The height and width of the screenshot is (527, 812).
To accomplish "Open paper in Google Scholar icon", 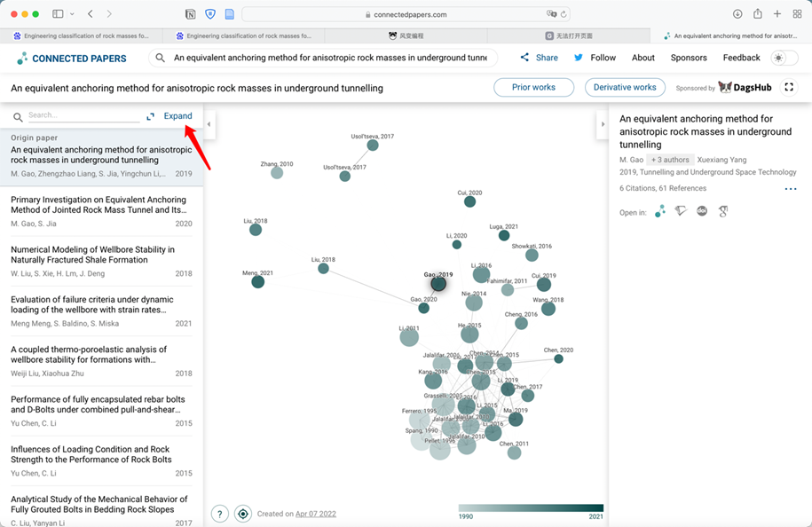I will coord(723,211).
